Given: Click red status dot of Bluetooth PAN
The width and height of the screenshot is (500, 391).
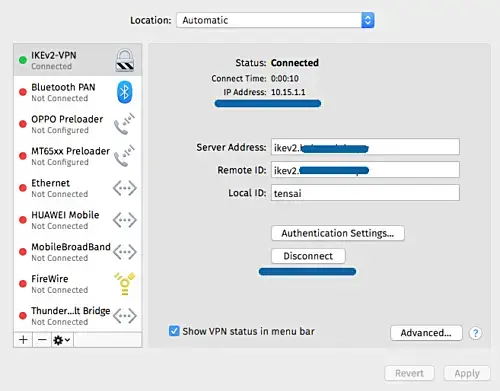Looking at the screenshot, I should (23, 92).
